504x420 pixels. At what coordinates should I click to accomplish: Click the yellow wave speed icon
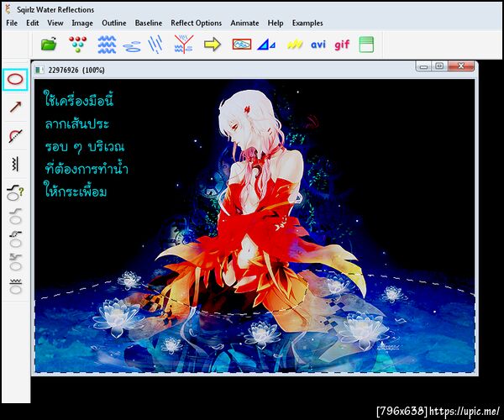(295, 44)
